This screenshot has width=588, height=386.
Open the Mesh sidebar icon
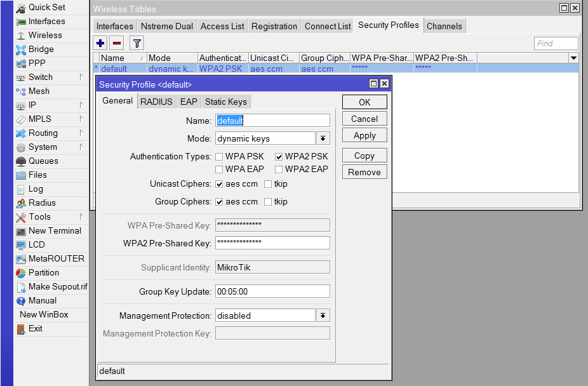point(21,91)
